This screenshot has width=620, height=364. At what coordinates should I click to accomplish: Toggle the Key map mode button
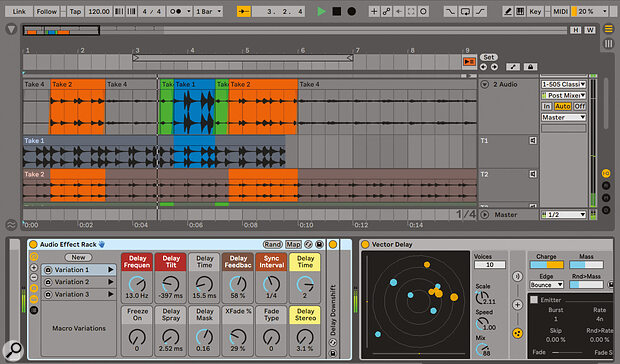click(535, 11)
